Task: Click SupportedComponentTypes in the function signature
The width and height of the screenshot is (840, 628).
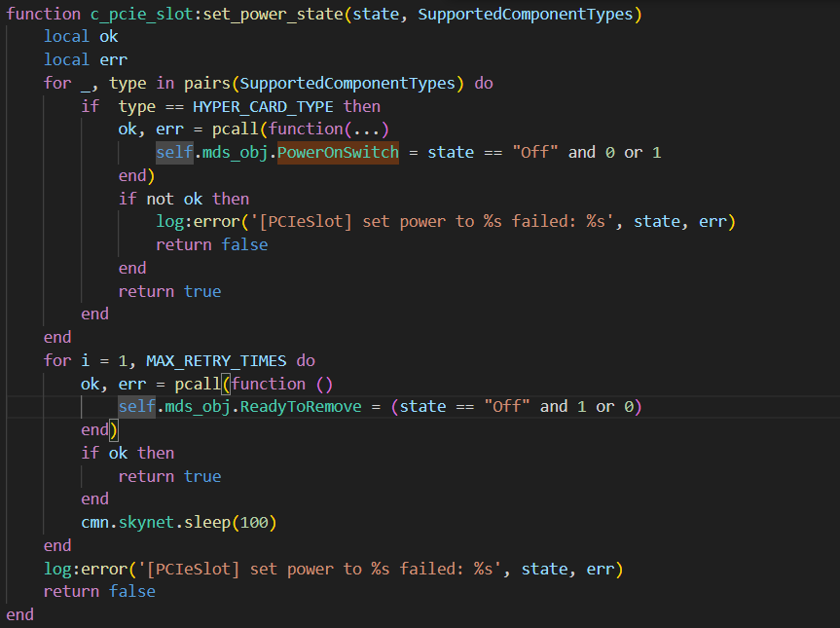Action: point(525,14)
